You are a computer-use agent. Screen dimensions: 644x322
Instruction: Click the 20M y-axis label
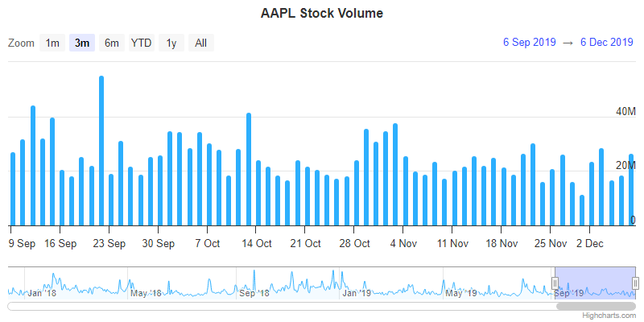click(625, 166)
